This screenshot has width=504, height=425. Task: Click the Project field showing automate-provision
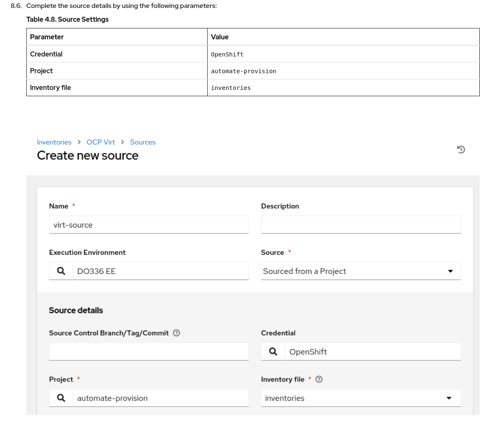160,398
